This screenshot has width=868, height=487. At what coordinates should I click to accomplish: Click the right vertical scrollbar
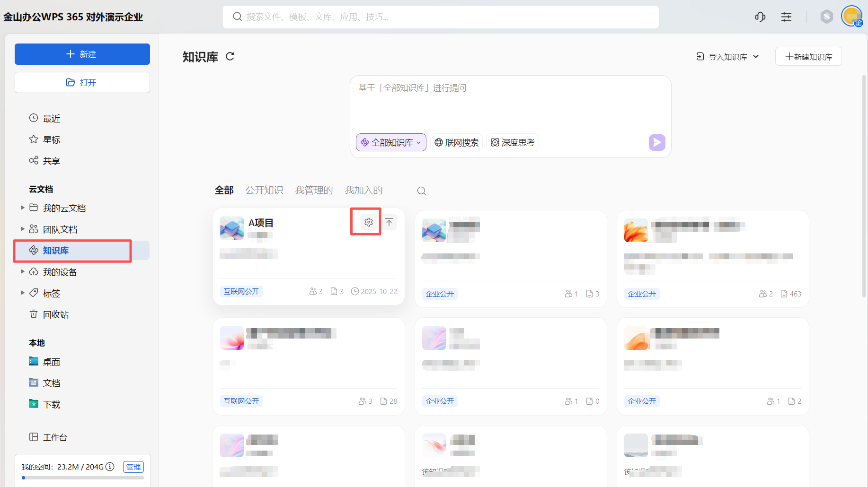pos(864,185)
